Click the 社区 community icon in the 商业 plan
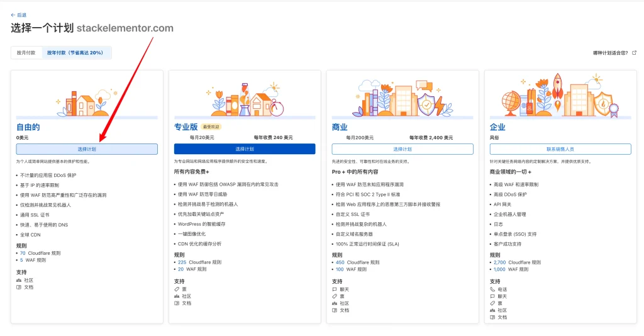Viewport: 644px width, 336px height. (335, 303)
